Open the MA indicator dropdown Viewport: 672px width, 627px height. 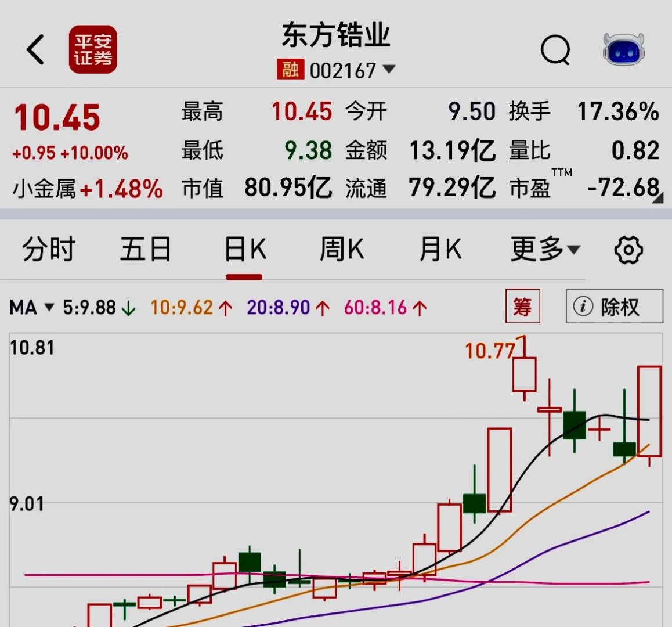[x=32, y=308]
